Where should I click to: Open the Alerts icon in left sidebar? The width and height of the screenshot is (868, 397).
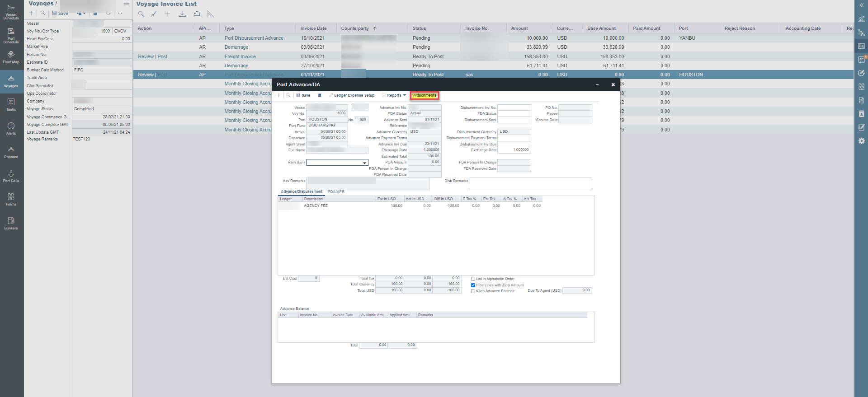(x=11, y=128)
